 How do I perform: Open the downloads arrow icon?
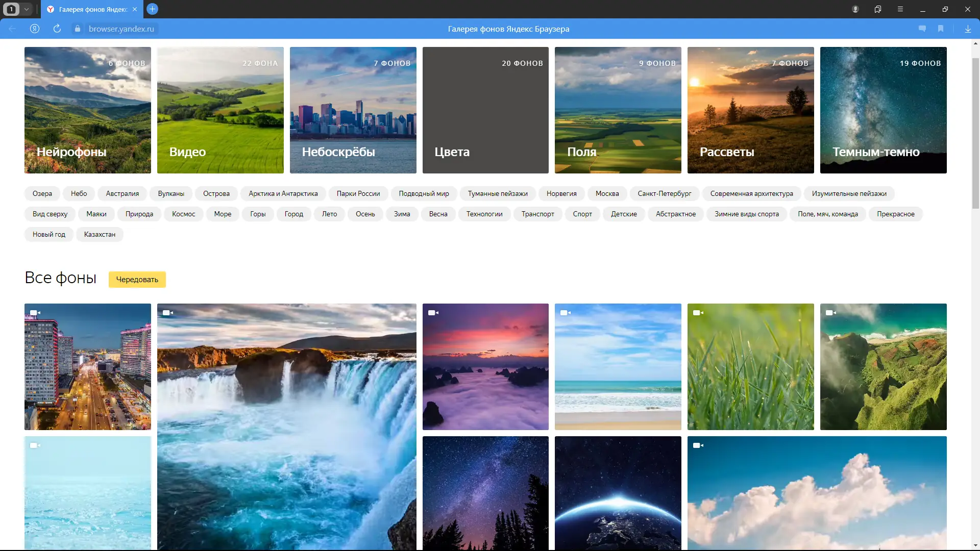pyautogui.click(x=968, y=29)
